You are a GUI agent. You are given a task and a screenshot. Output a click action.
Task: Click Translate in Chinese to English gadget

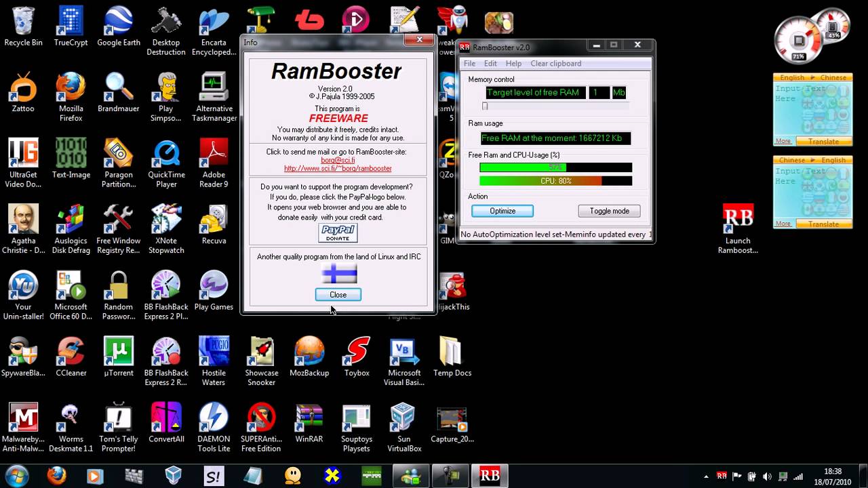[823, 224]
